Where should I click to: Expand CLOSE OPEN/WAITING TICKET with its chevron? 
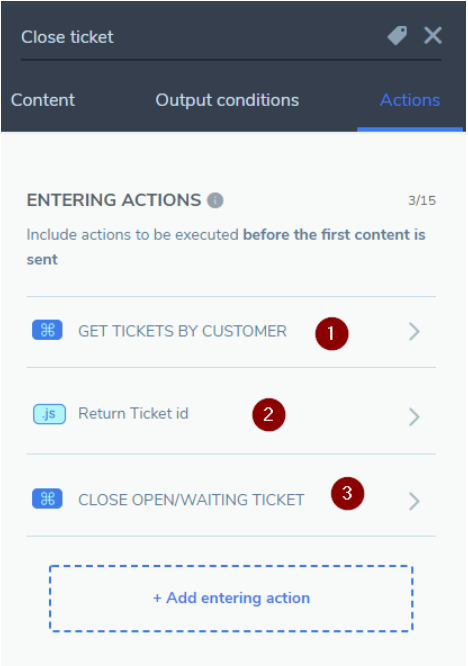click(414, 501)
